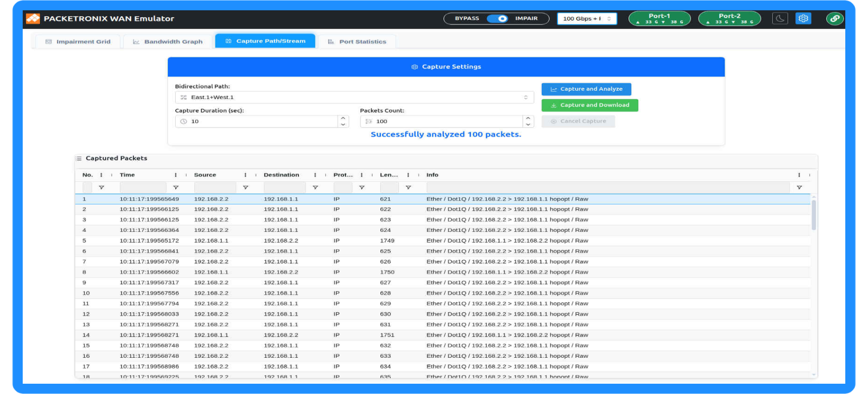Click the Source filter text box
The image size is (868, 394).
coord(215,188)
